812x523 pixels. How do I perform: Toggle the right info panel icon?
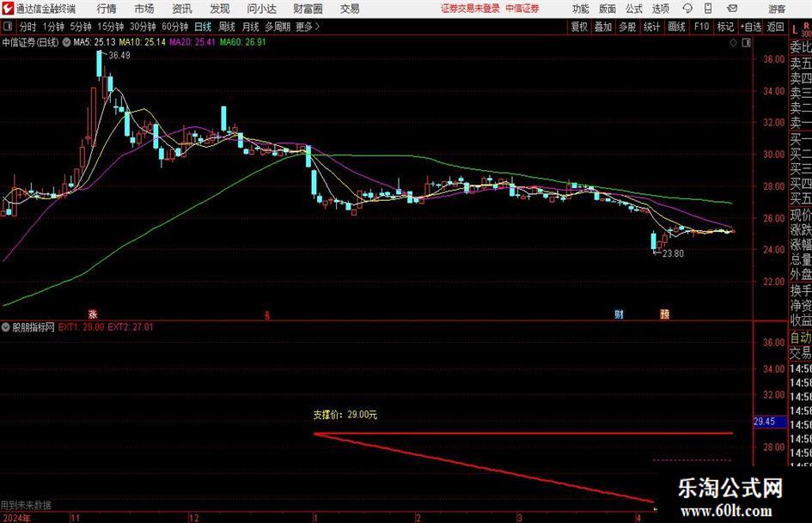(x=746, y=43)
